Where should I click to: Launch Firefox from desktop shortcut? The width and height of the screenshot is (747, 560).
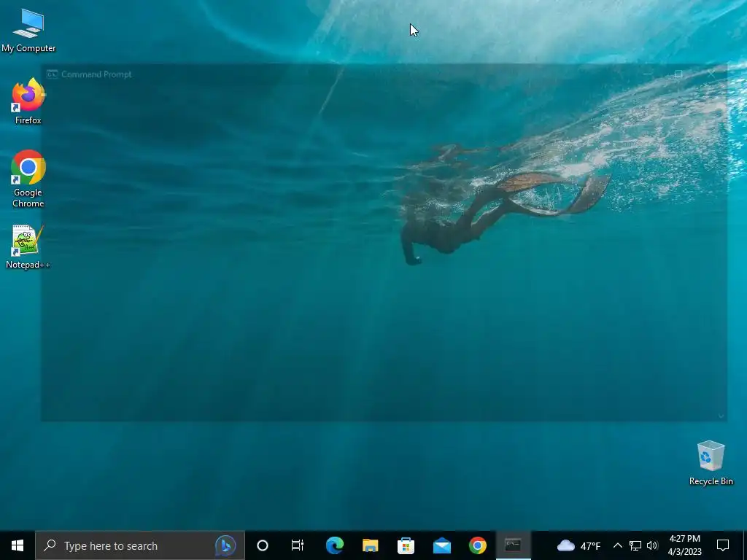(28, 101)
